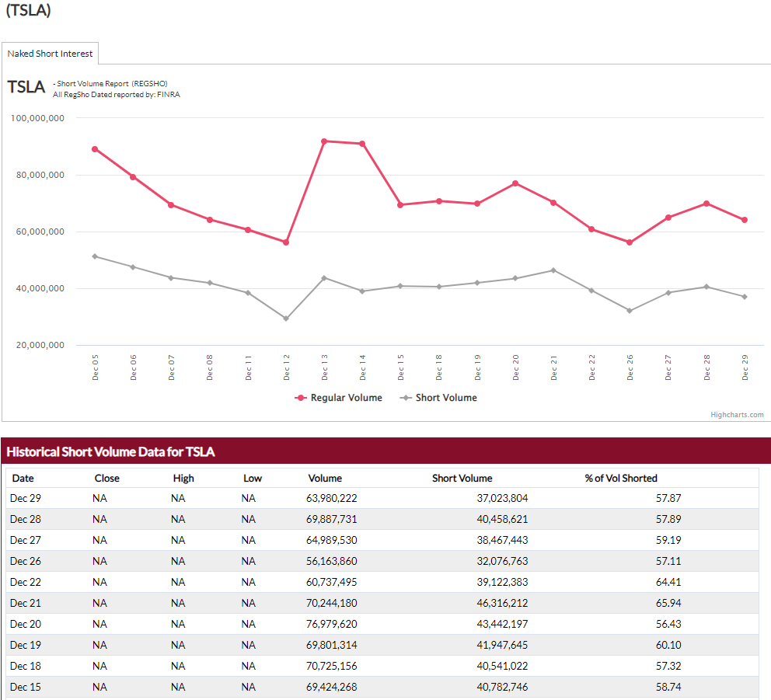771x700 pixels.
Task: Click the Dec 19 x-axis label
Action: (x=477, y=367)
